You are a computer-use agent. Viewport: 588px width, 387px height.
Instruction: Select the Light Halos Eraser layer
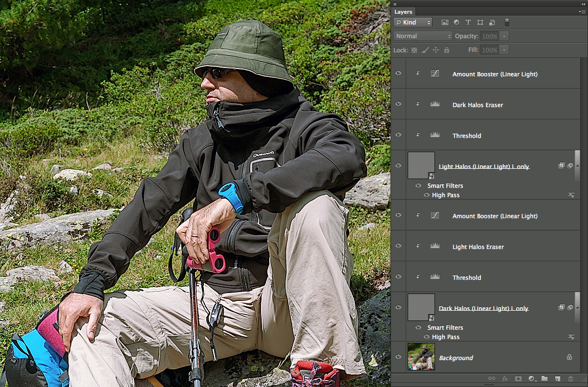click(x=478, y=247)
